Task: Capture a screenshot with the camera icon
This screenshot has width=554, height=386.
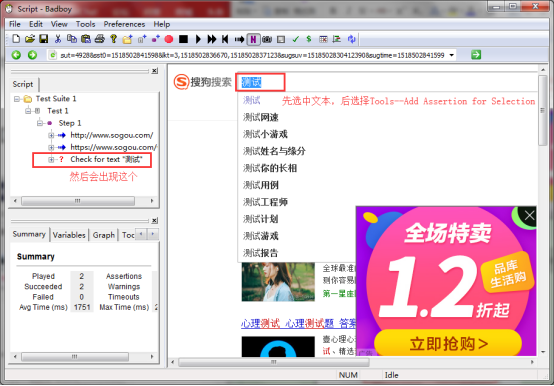Action: 267,39
